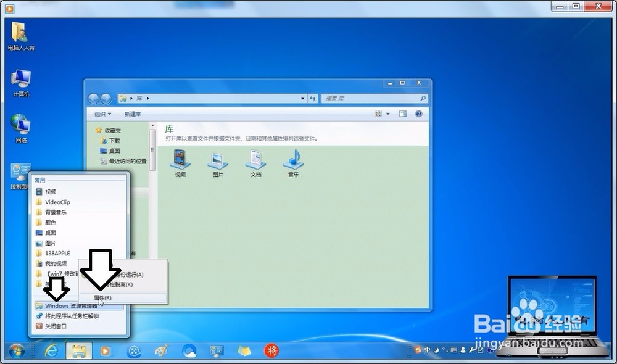Select the 网络 desktop icon

21,129
